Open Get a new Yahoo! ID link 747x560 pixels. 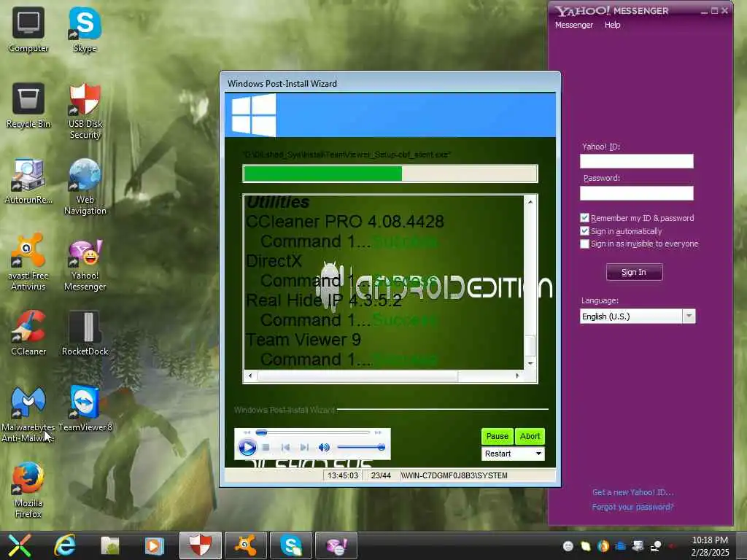pos(632,492)
